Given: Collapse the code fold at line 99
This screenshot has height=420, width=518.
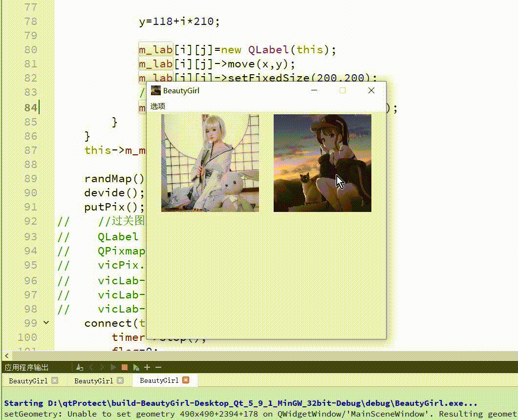Looking at the screenshot, I should (46, 323).
